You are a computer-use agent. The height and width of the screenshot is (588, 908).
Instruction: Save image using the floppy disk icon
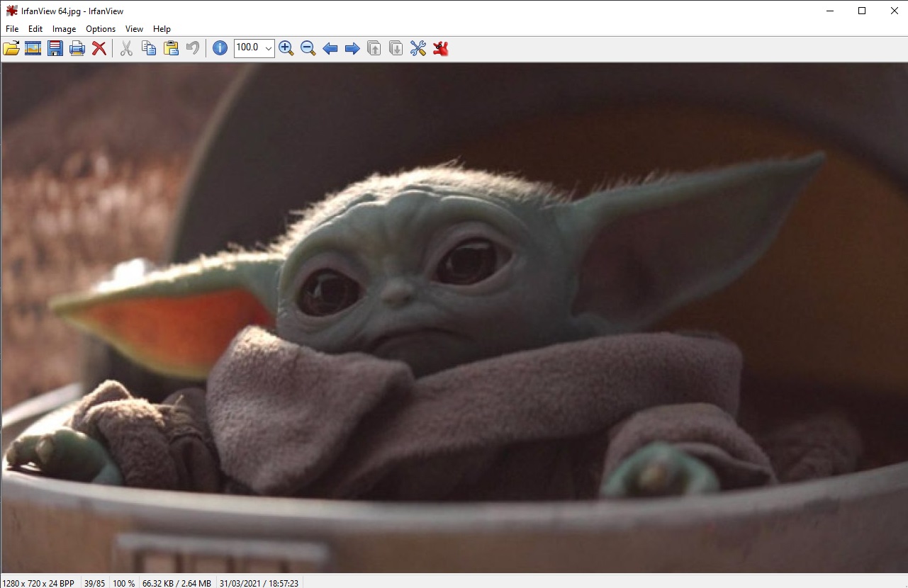pos(55,48)
